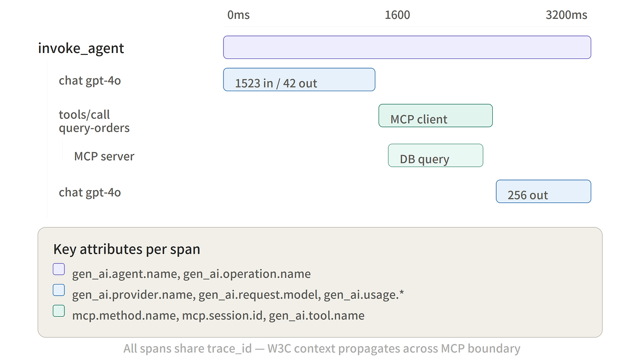644x360 pixels.
Task: Click the 0ms timeline marker
Action: point(238,15)
